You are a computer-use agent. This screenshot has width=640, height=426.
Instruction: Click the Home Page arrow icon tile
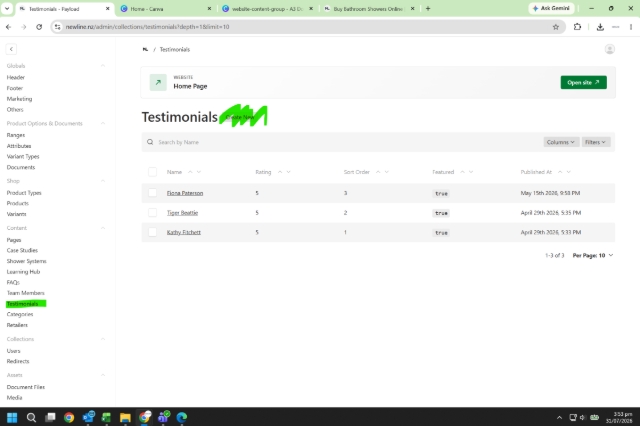[x=158, y=82]
